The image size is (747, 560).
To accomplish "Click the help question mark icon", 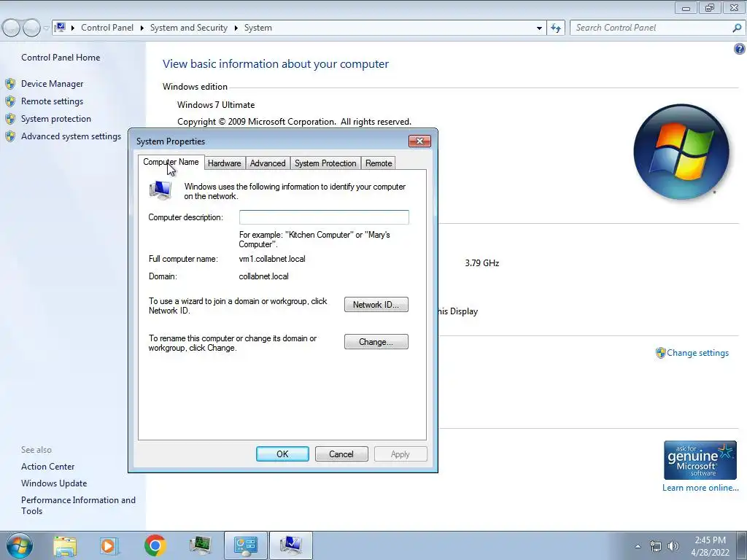I will coord(740,49).
